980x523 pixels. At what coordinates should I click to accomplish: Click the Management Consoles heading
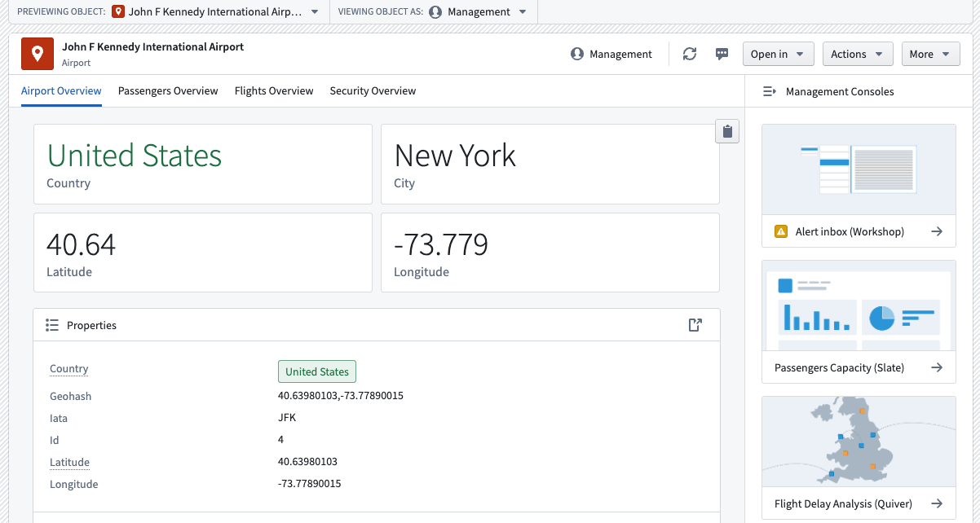point(840,91)
